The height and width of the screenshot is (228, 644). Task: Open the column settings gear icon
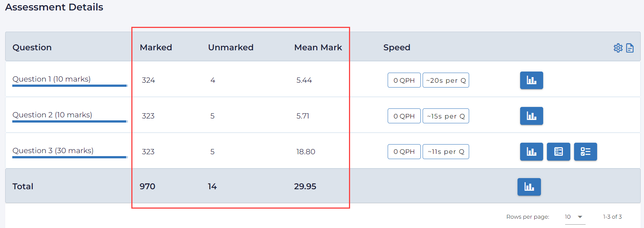pyautogui.click(x=618, y=48)
